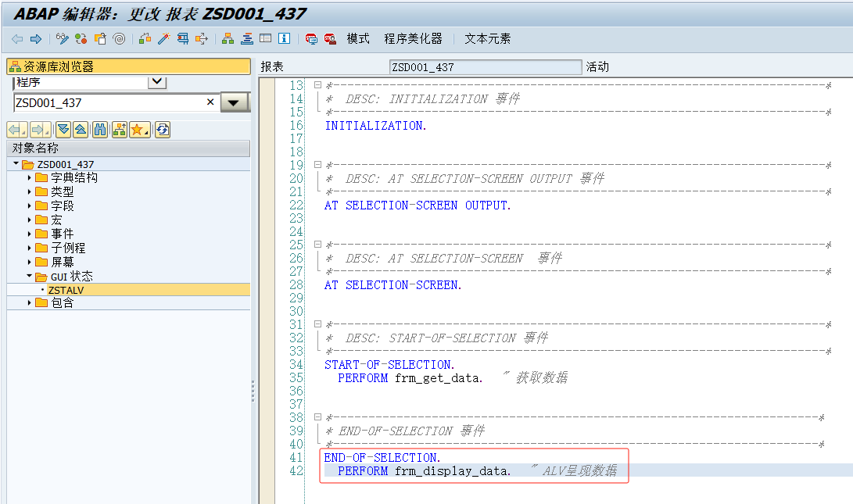
Task: Collapse the INITIALIZATION code block at line 13
Action: click(x=317, y=85)
